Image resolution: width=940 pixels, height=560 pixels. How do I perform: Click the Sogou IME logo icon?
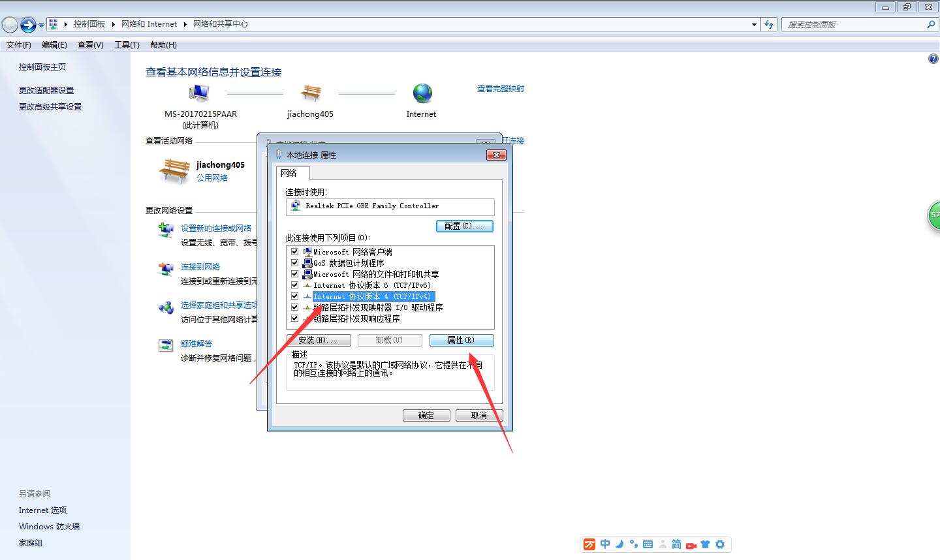click(x=589, y=544)
